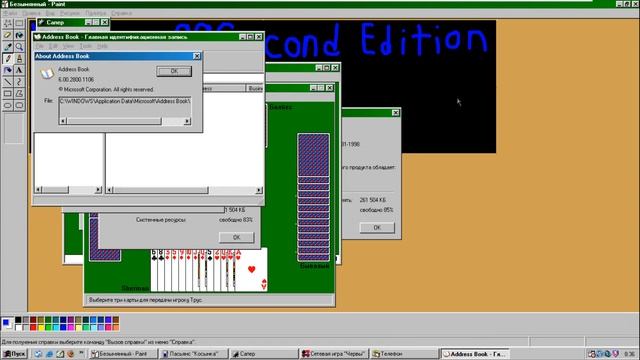Image resolution: width=640 pixels, height=360 pixels.
Task: Switch to Solitaire 'Косынка' taskbar button
Action: click(193, 354)
